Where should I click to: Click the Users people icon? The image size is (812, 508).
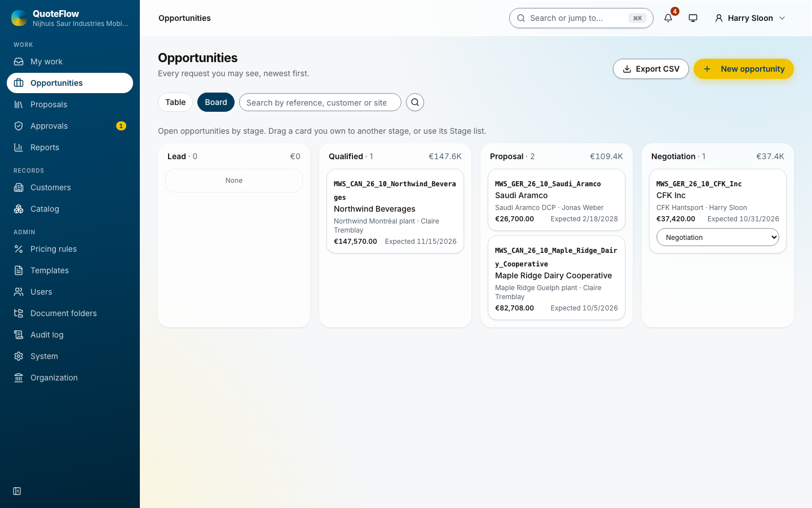coord(19,292)
